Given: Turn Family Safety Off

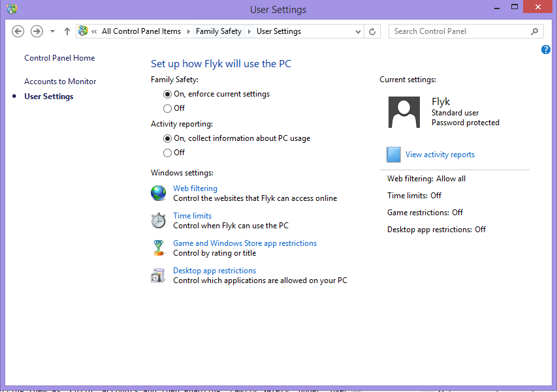Looking at the screenshot, I should point(168,108).
